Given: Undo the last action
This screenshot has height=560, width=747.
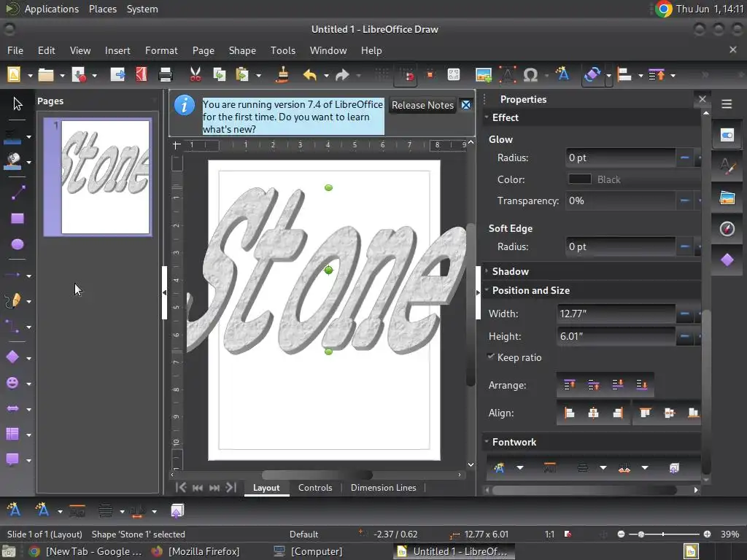Looking at the screenshot, I should [x=309, y=75].
